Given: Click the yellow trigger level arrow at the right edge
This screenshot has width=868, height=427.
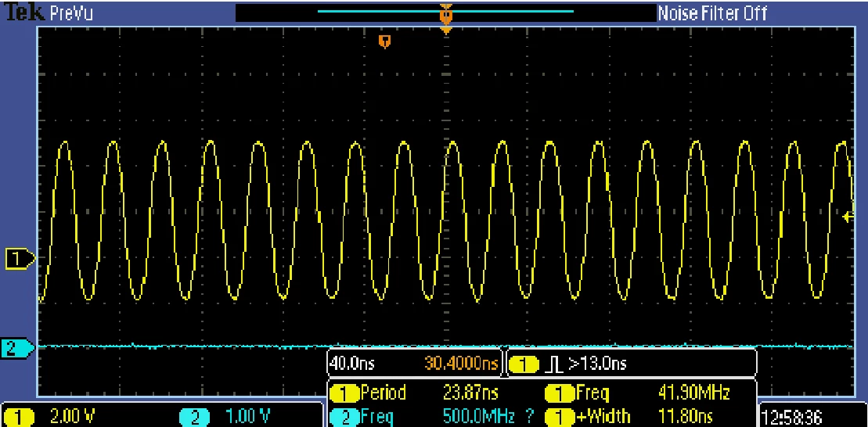Looking at the screenshot, I should tap(847, 217).
